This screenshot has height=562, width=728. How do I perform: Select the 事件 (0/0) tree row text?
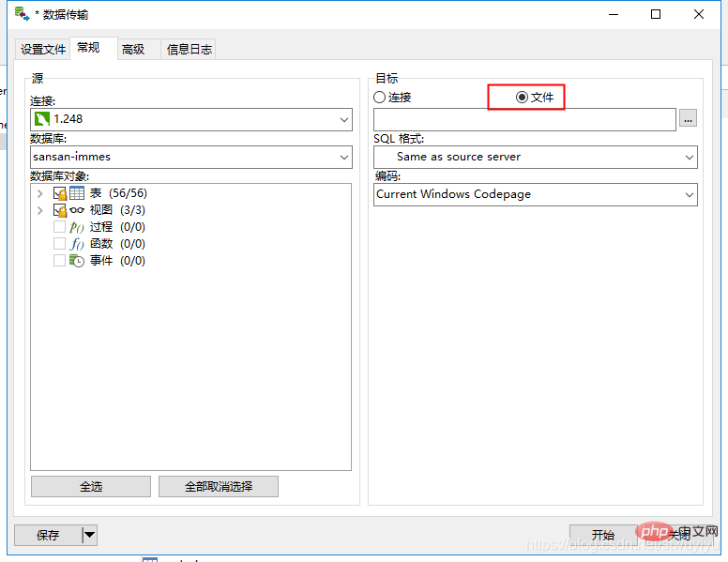click(117, 260)
